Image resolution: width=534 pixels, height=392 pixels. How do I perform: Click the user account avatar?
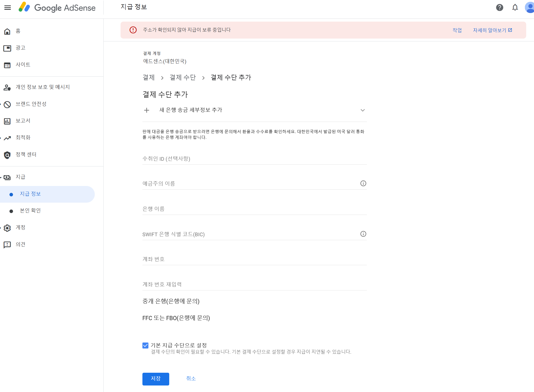[x=530, y=8]
